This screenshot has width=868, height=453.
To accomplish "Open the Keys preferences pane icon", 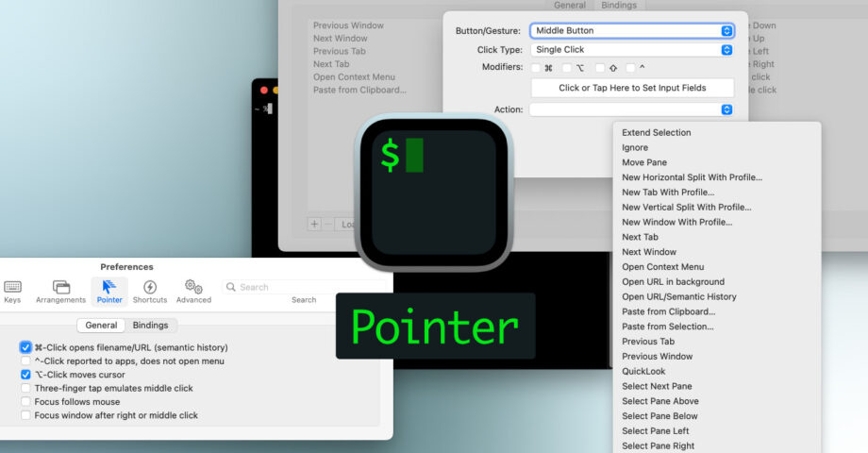I will 12,288.
